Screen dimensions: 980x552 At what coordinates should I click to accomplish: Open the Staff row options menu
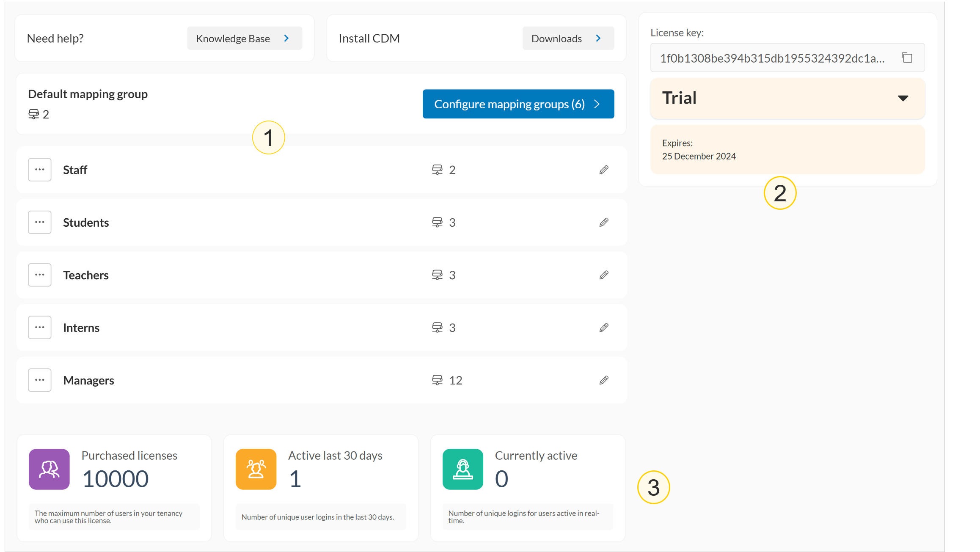pos(40,170)
